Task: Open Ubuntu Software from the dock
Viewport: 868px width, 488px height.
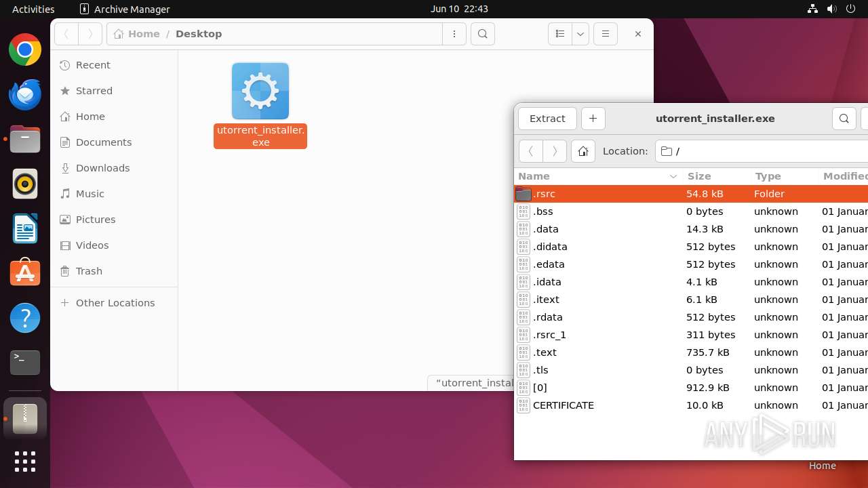Action: (25, 273)
